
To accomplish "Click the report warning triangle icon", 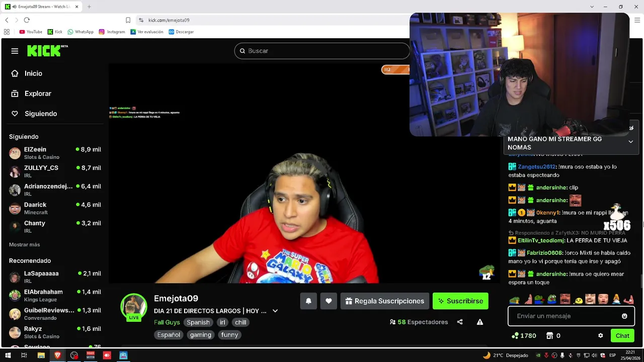I will click(480, 322).
